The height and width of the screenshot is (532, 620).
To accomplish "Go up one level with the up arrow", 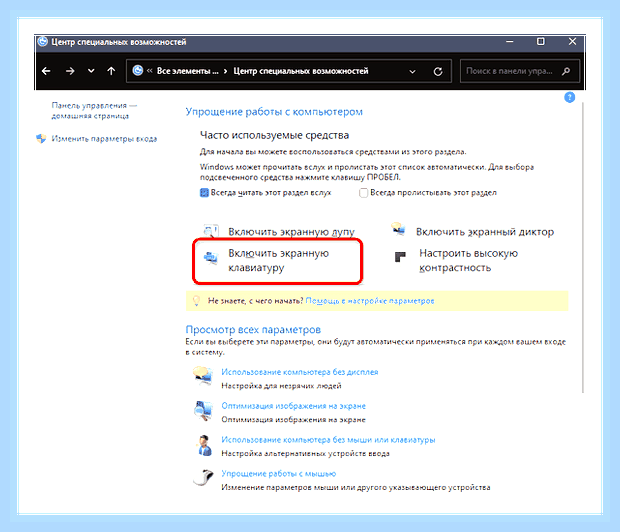I will tap(111, 71).
